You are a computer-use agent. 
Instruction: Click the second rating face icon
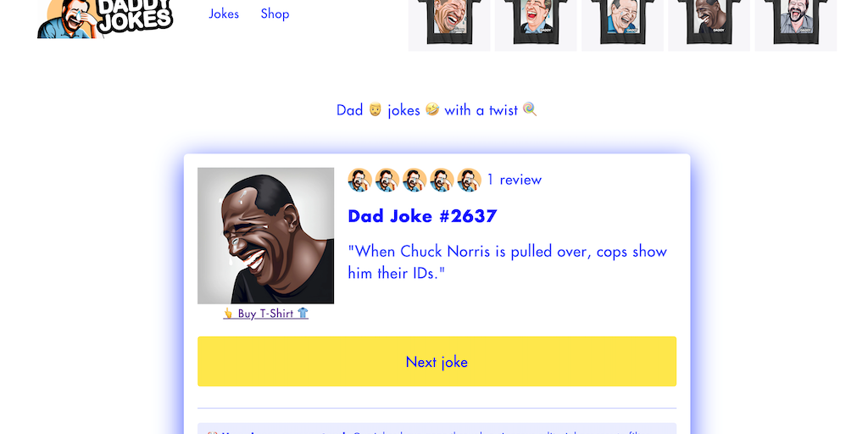coord(387,180)
